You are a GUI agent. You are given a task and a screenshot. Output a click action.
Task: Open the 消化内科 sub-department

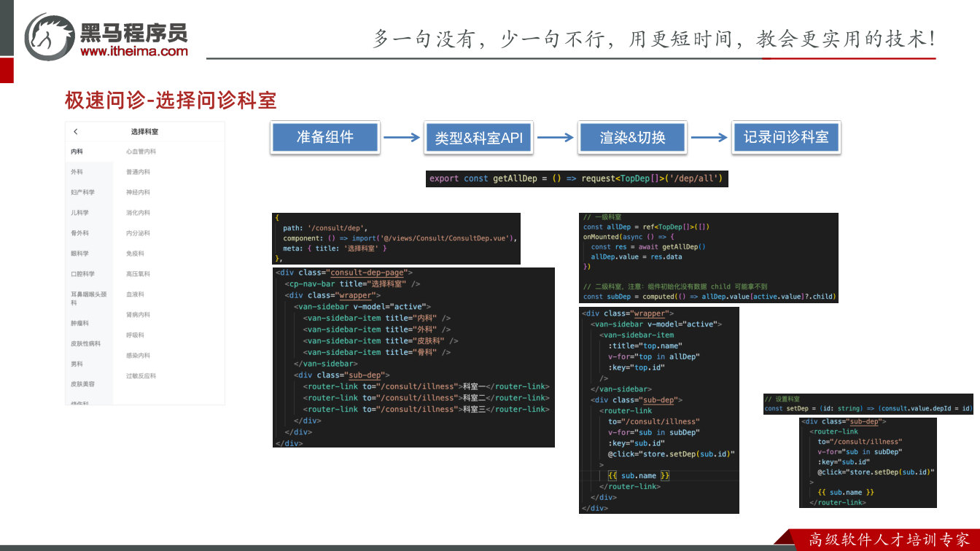click(138, 213)
